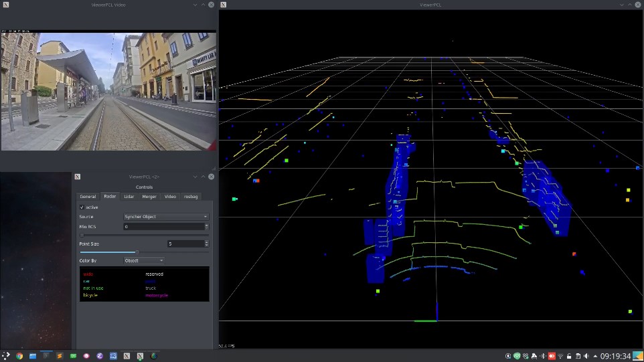Open the Wi-Fi network tray icon

(560, 356)
